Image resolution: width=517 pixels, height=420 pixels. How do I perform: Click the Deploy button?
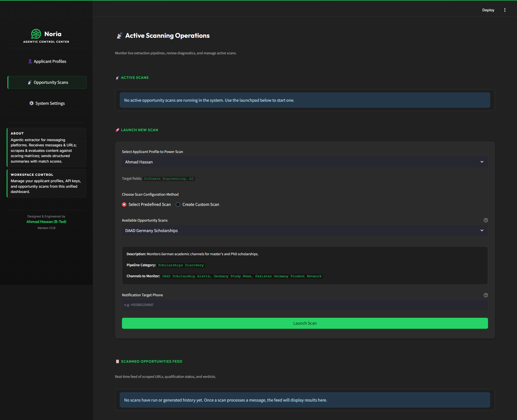[x=488, y=10]
